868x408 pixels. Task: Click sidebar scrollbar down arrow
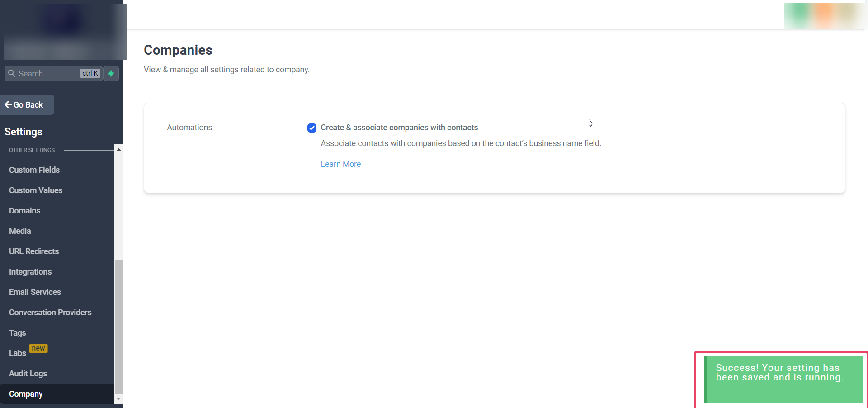118,399
